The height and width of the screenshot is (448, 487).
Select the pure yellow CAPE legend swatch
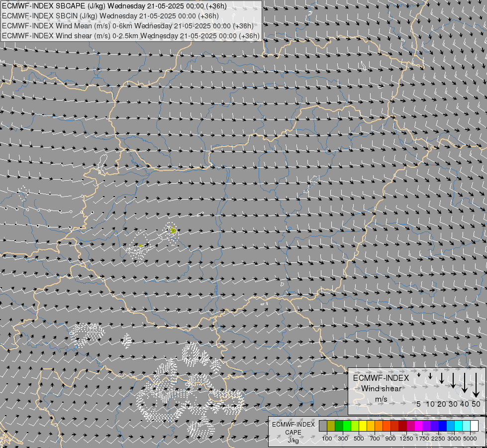363,426
